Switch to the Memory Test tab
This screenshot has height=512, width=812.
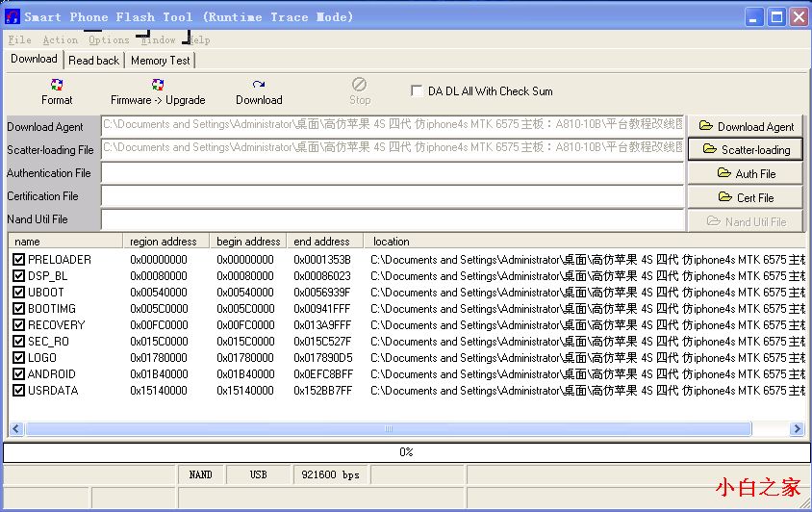(160, 61)
